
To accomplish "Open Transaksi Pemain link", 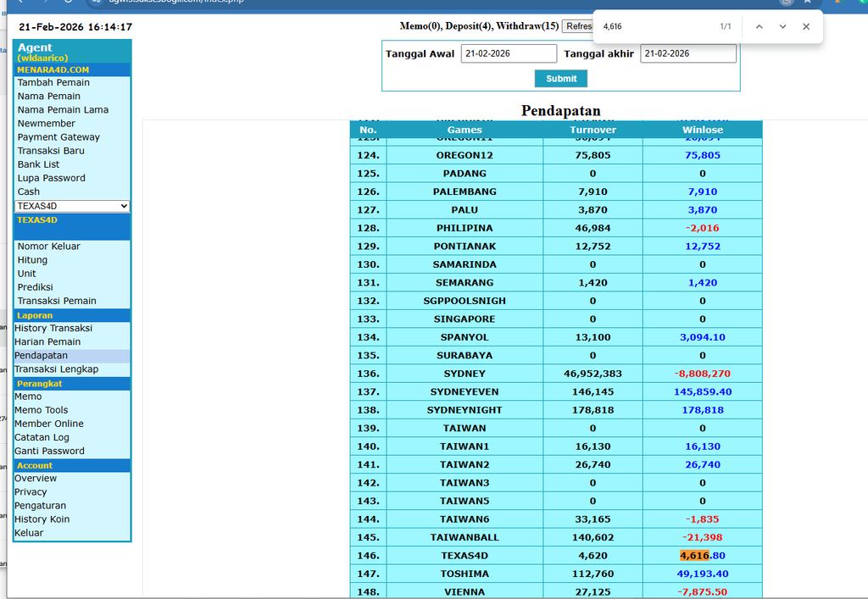I will pos(57,301).
